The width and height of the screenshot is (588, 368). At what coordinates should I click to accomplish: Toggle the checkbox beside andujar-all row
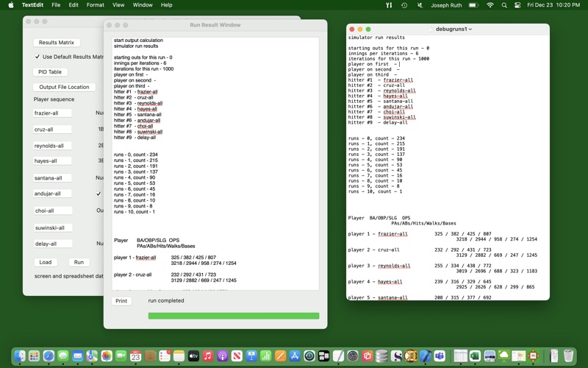pyautogui.click(x=98, y=194)
